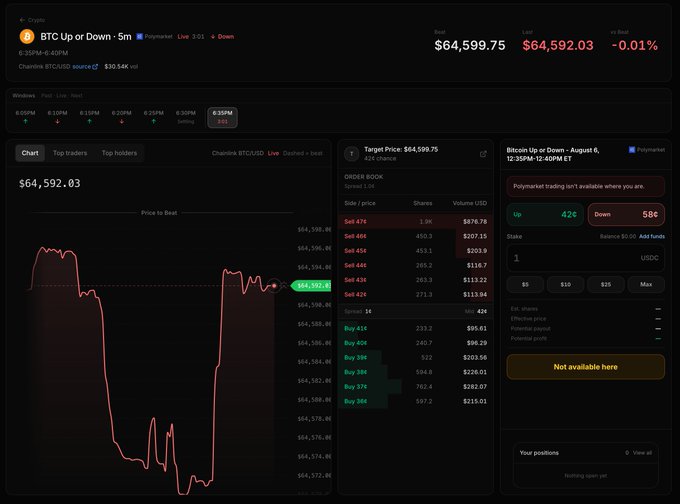Select the Sell 42¢ order row
680x504 pixels.
(x=415, y=295)
